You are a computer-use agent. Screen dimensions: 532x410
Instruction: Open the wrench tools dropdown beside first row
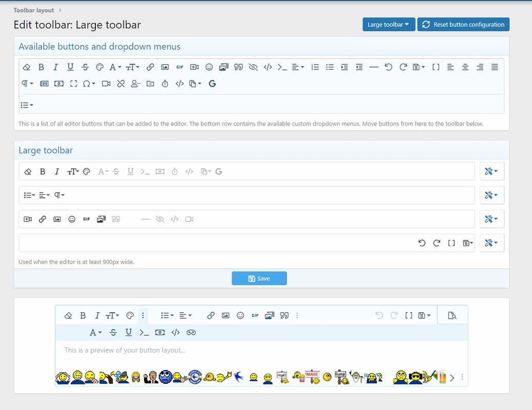492,171
